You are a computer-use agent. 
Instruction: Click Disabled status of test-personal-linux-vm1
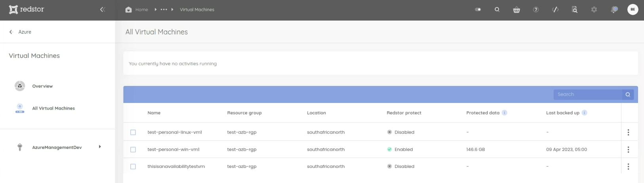coord(401,132)
